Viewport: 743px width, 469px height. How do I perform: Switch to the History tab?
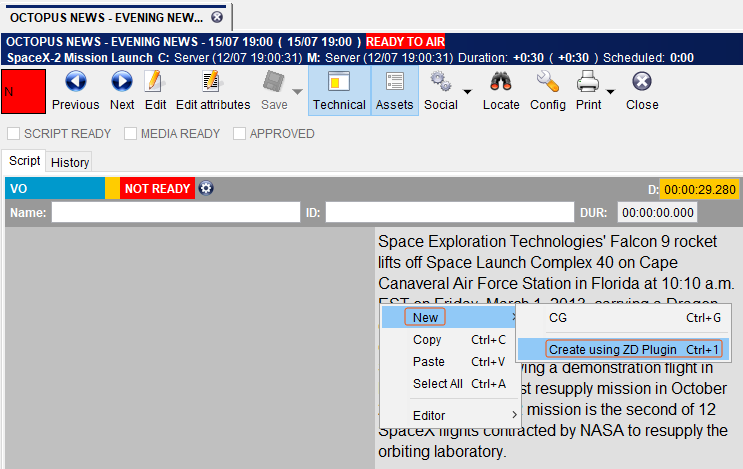coord(70,162)
